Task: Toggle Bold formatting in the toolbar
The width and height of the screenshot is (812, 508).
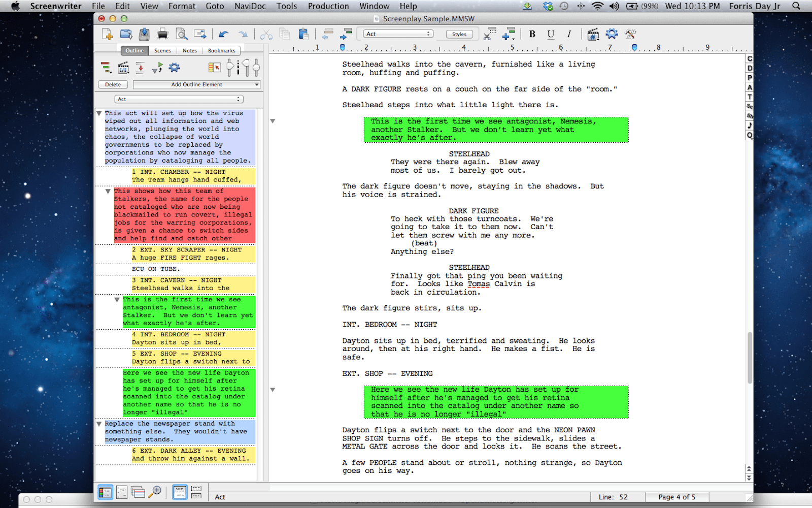Action: 532,34
